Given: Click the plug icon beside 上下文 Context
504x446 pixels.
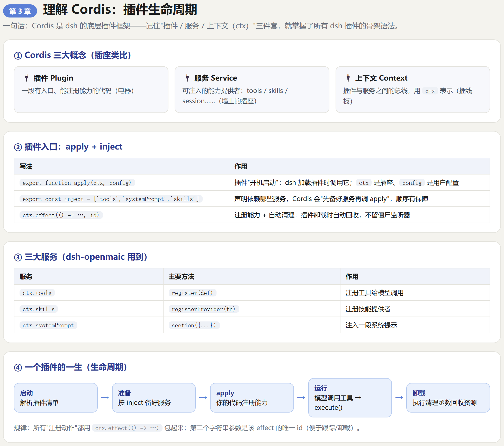Looking at the screenshot, I should (x=348, y=78).
